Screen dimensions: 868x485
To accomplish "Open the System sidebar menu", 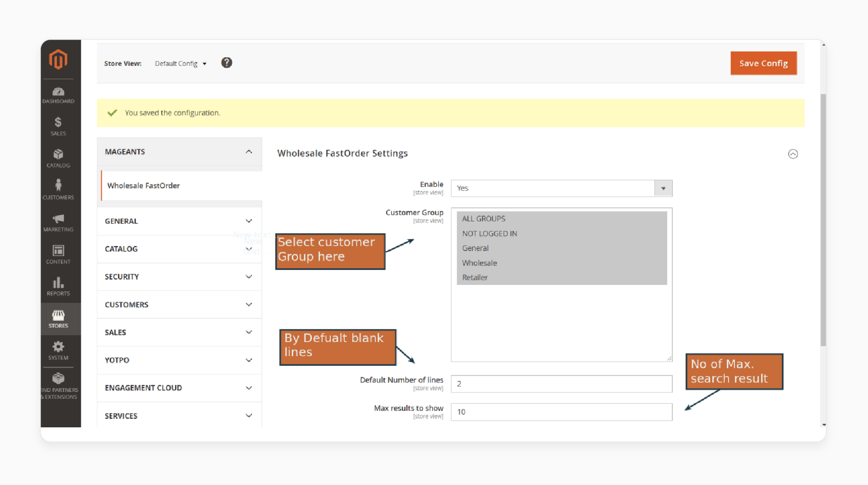I will 58,351.
